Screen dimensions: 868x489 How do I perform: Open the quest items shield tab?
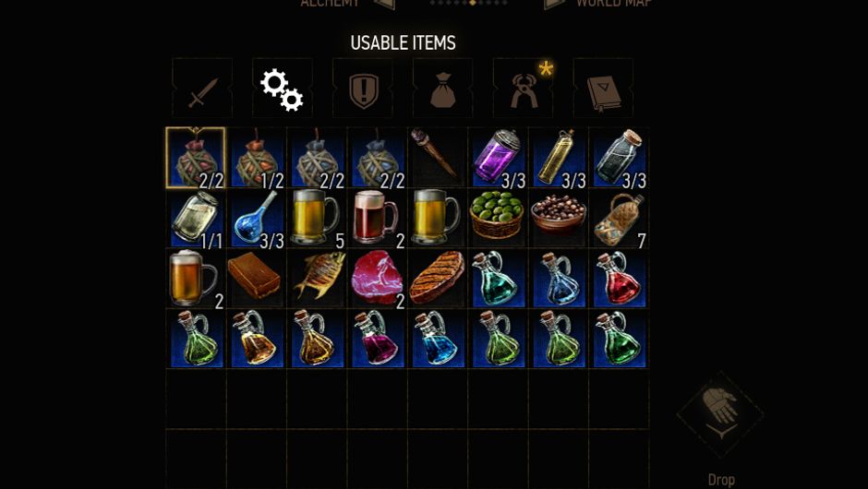click(x=363, y=89)
